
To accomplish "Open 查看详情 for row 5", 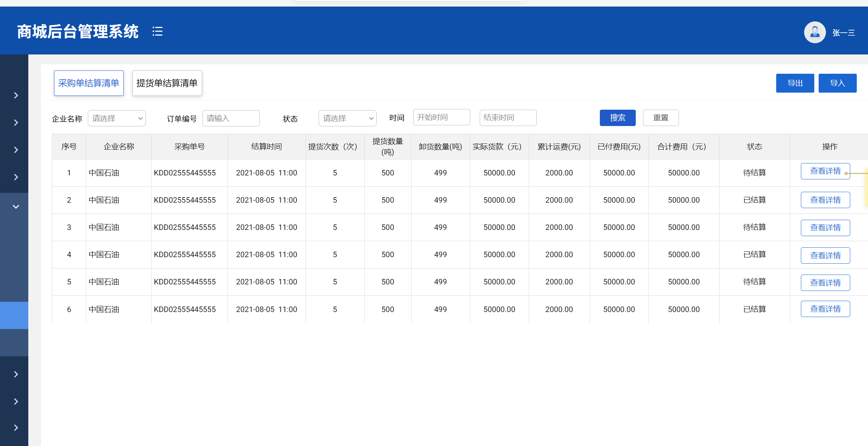I will click(826, 283).
